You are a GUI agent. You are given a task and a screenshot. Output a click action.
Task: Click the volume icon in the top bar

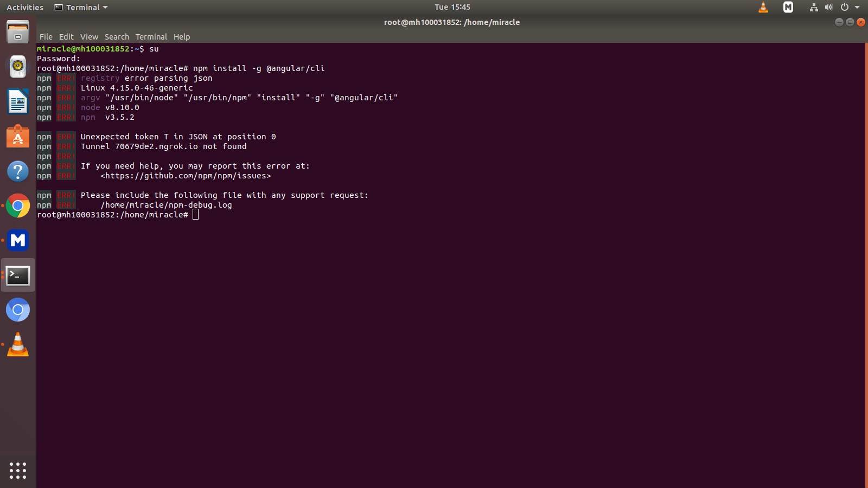coord(828,7)
